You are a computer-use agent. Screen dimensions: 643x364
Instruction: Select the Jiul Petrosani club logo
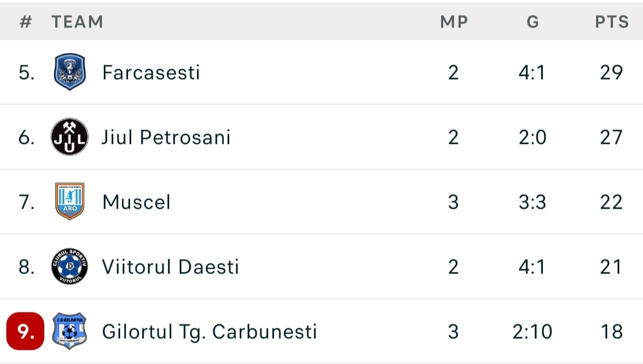point(70,137)
